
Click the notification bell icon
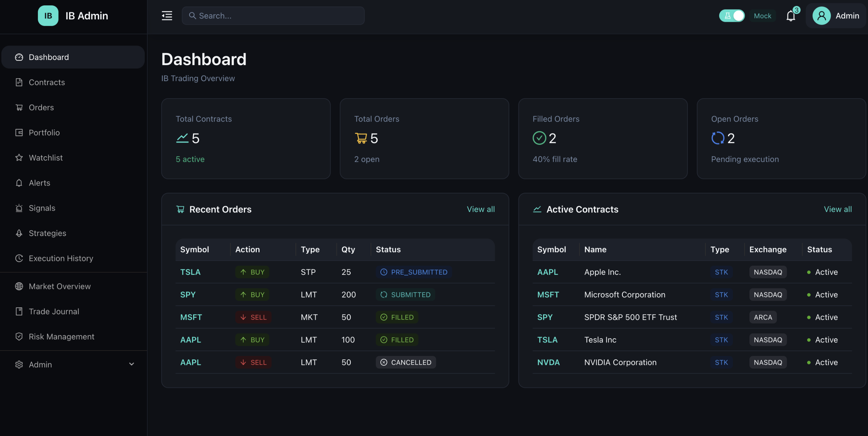790,16
